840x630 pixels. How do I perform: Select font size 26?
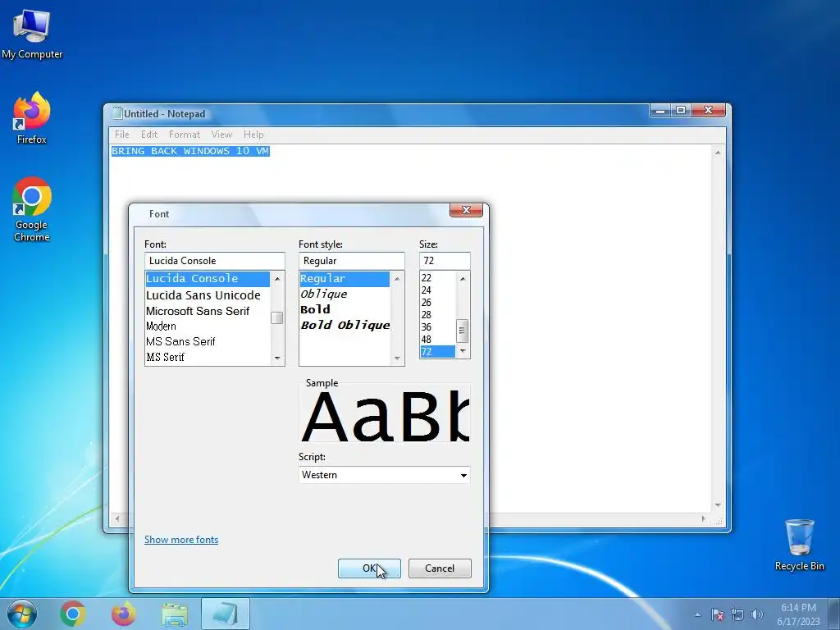pyautogui.click(x=438, y=303)
